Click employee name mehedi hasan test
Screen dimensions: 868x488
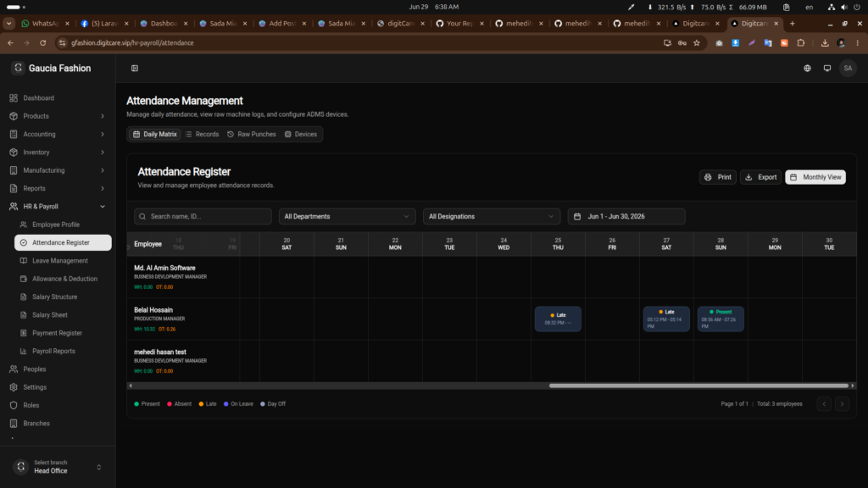pyautogui.click(x=160, y=352)
